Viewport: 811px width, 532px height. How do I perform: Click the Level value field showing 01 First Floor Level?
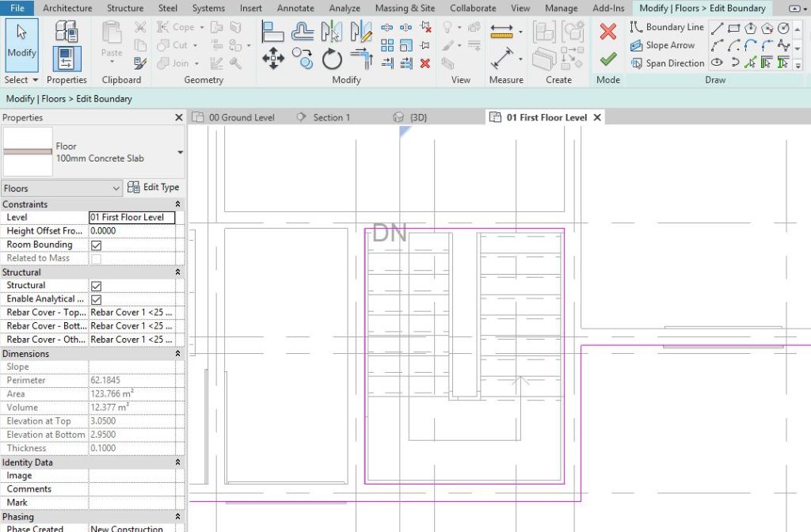[131, 217]
